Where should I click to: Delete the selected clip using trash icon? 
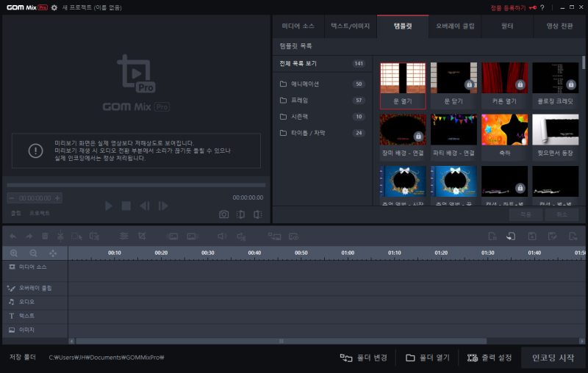click(x=45, y=236)
